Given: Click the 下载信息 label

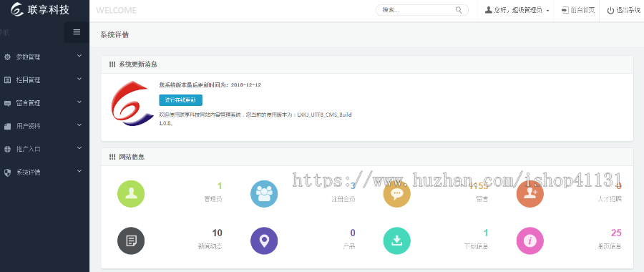Looking at the screenshot, I should coord(477,246).
